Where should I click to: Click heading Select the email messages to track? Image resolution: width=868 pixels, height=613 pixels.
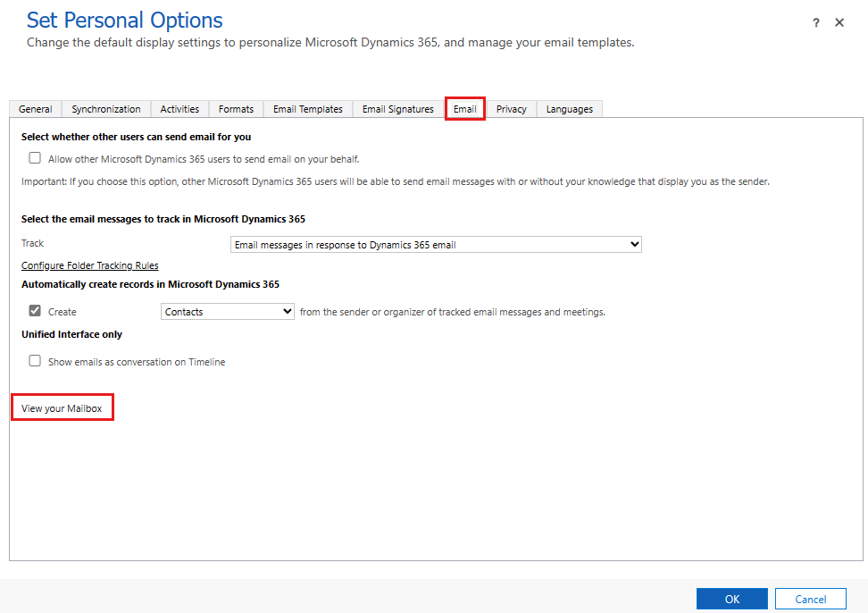click(163, 219)
